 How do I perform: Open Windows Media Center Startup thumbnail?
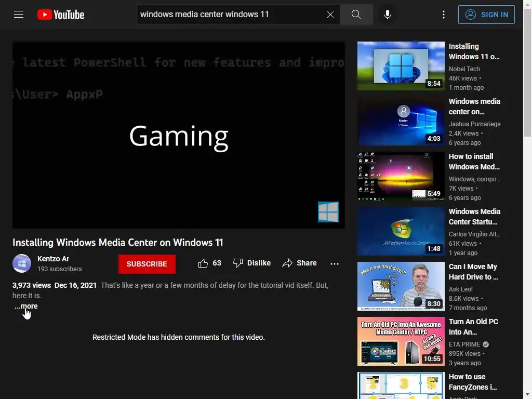point(401,231)
